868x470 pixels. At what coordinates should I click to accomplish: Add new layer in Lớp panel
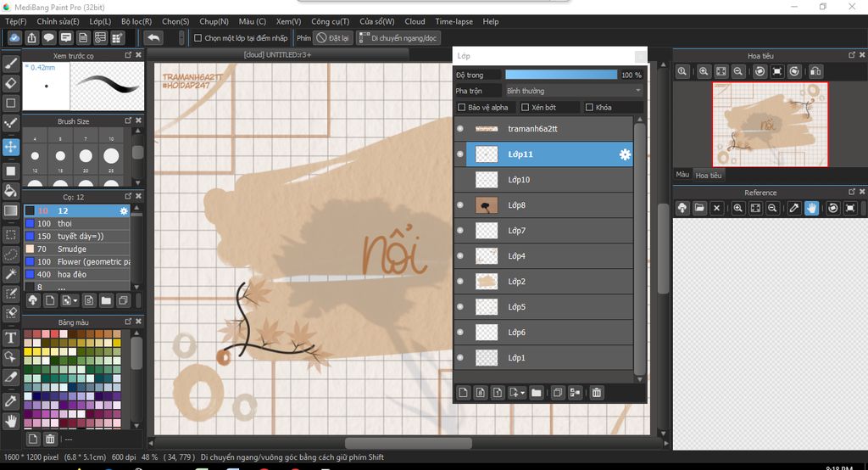464,393
